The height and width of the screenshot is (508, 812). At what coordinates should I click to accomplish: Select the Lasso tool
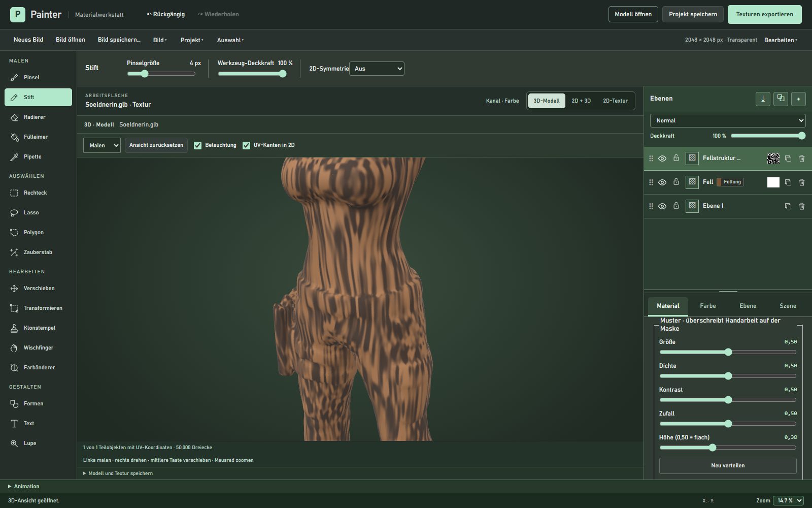tap(38, 212)
